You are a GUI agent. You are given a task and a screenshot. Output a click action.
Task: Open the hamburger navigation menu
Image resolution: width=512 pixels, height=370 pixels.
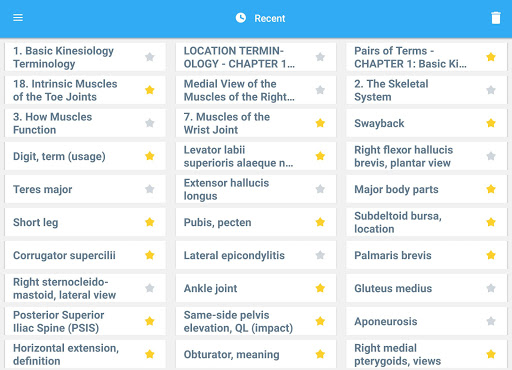(18, 18)
